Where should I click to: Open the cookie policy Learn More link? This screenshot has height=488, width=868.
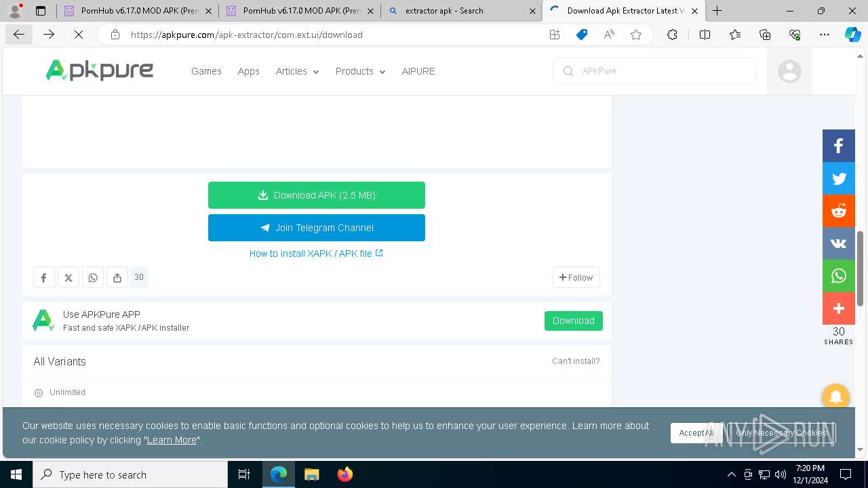click(172, 440)
